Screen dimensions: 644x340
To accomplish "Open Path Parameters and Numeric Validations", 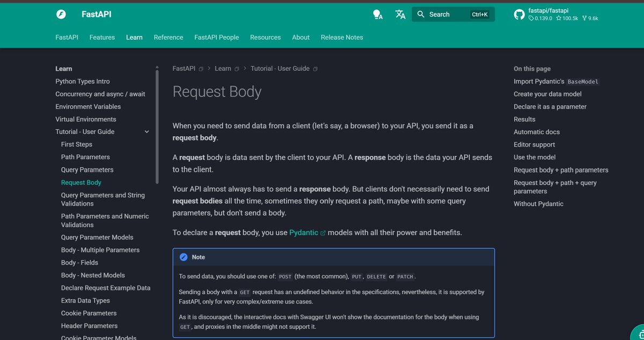I will [x=105, y=220].
